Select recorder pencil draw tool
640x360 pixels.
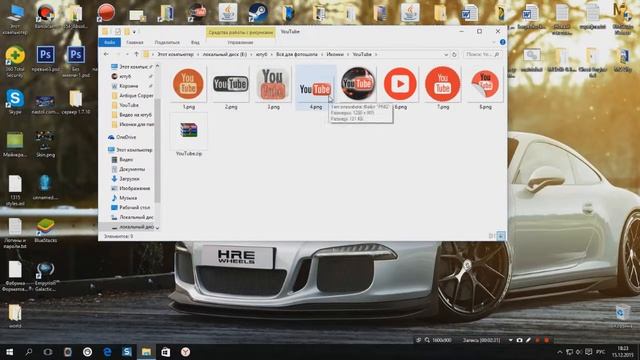(529, 340)
